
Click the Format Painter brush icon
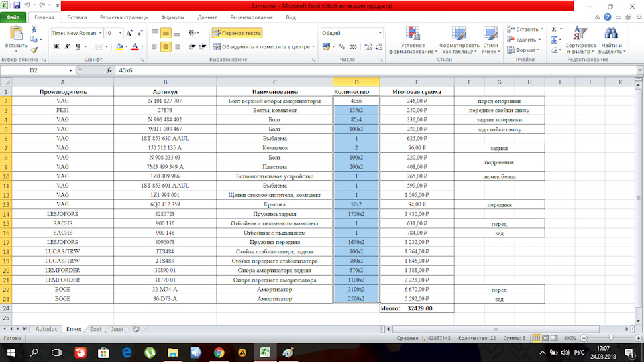point(34,50)
